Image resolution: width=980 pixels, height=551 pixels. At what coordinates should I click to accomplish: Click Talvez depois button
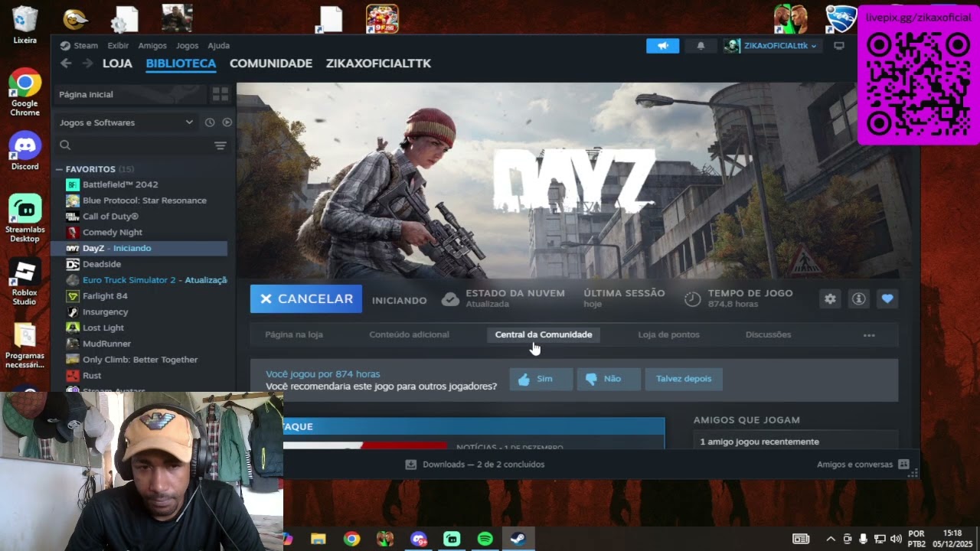(x=684, y=379)
